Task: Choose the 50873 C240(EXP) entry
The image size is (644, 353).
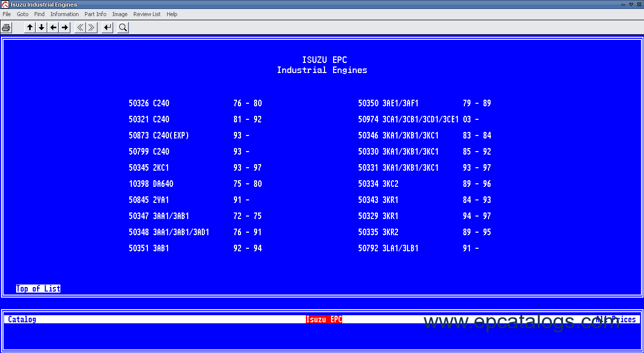Action: tap(189, 135)
